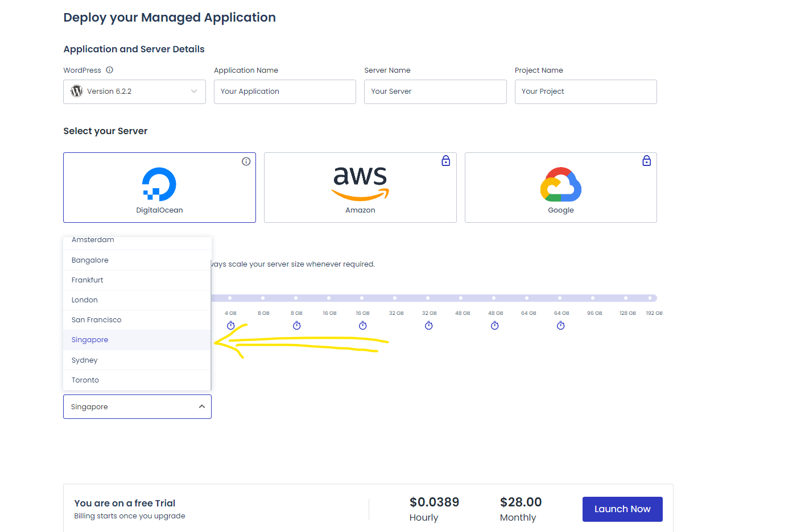Viewport: 801px width, 532px height.
Task: Focus the Server Name input field
Action: [x=435, y=92]
